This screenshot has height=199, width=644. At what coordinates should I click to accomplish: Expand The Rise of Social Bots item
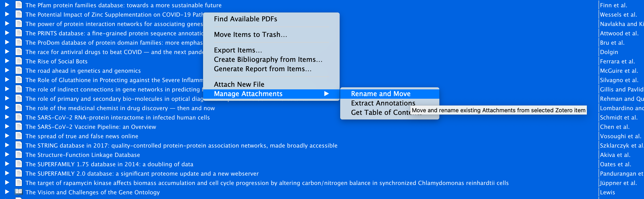[7, 61]
